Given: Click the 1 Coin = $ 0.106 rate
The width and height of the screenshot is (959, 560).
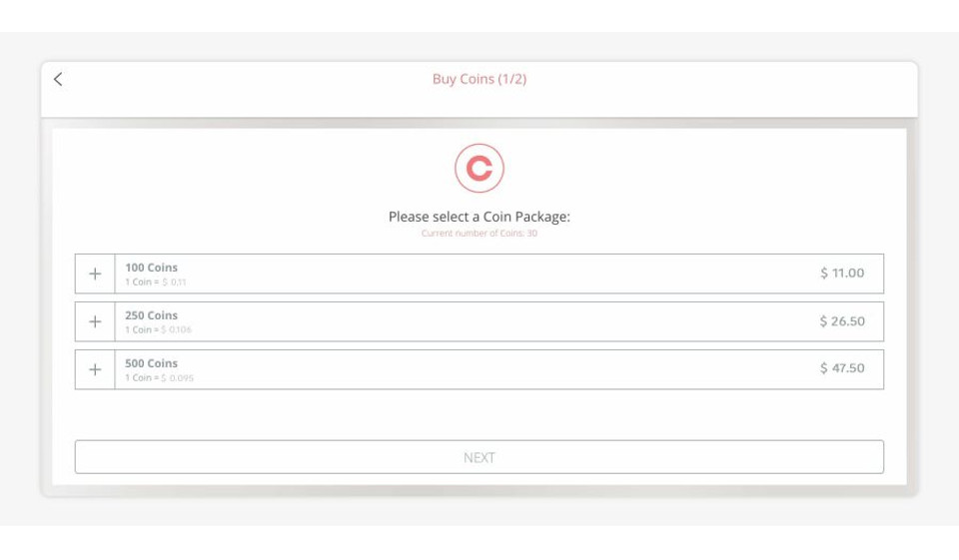Looking at the screenshot, I should click(158, 330).
